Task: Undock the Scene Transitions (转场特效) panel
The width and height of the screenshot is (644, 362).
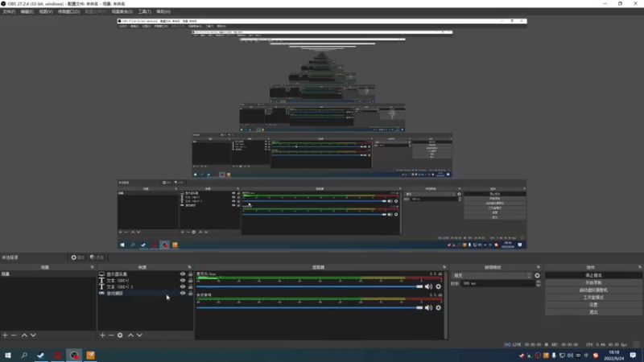Action: tap(538, 267)
